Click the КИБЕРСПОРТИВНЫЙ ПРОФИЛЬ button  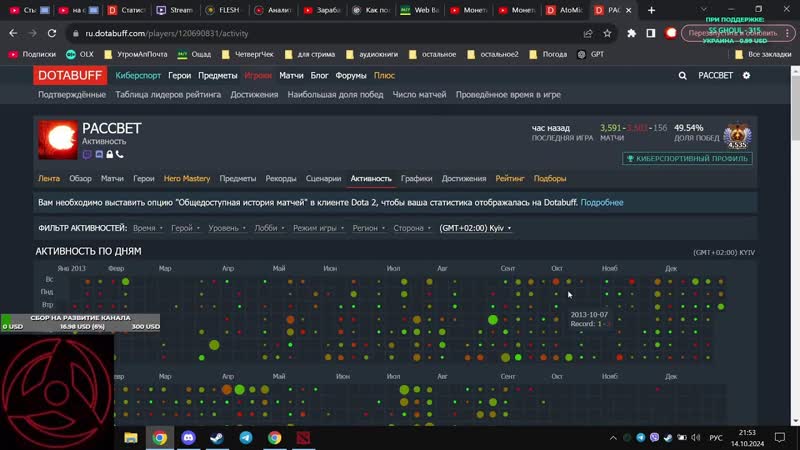pyautogui.click(x=687, y=159)
